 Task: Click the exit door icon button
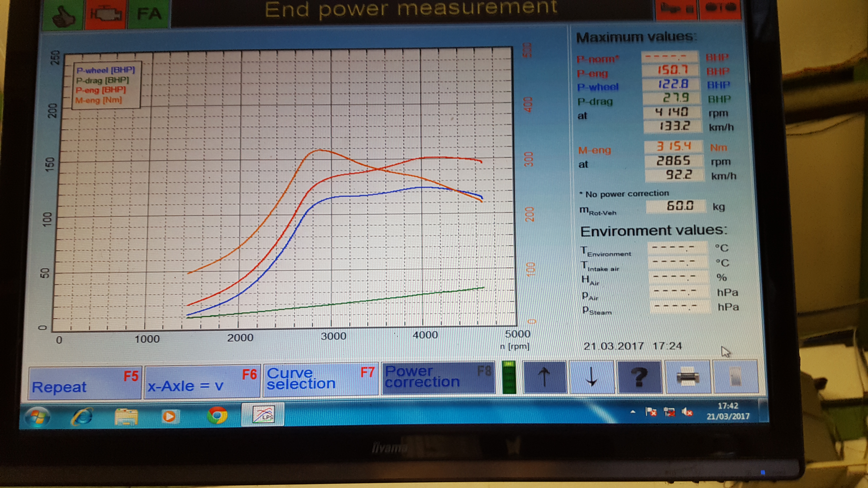tap(736, 376)
